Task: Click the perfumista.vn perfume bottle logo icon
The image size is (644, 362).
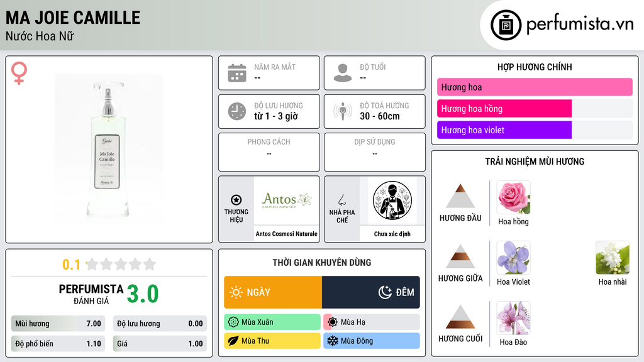Action: [x=506, y=25]
